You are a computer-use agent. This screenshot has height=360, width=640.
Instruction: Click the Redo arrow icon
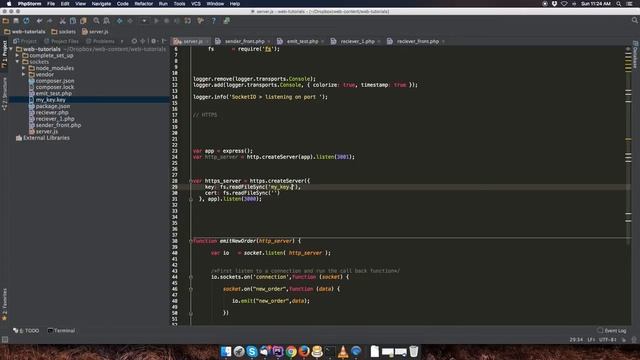tap(49, 21)
